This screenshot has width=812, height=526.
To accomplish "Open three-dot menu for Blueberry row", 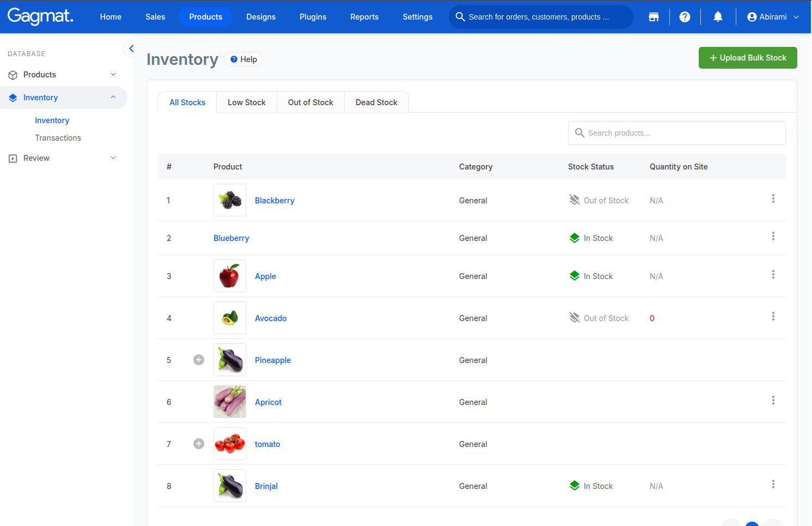I will point(773,236).
